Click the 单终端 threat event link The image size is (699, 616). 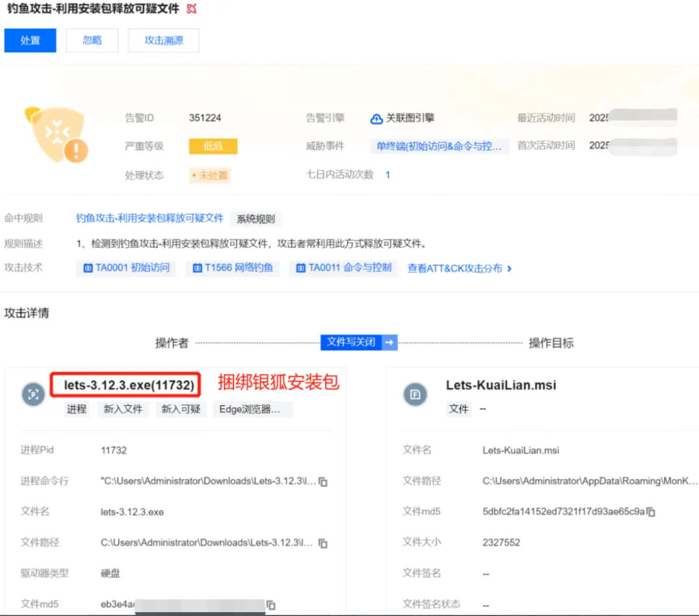(439, 146)
